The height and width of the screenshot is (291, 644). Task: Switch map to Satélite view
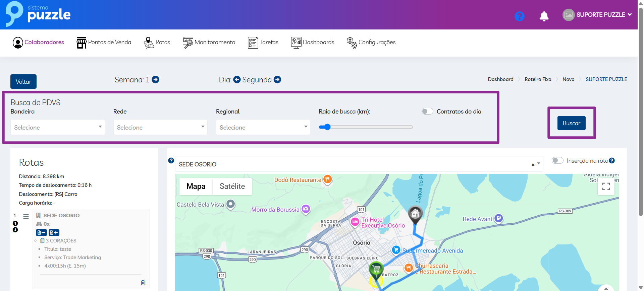click(232, 186)
